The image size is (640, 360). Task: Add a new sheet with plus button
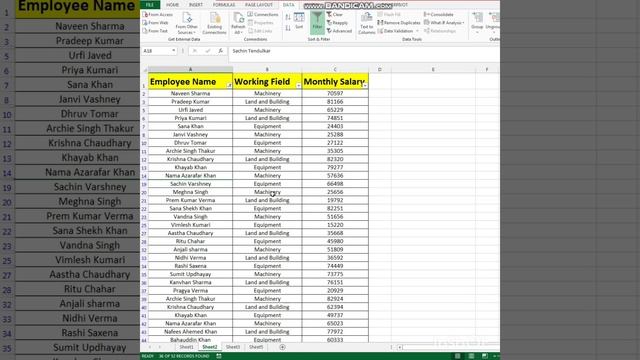(x=282, y=347)
